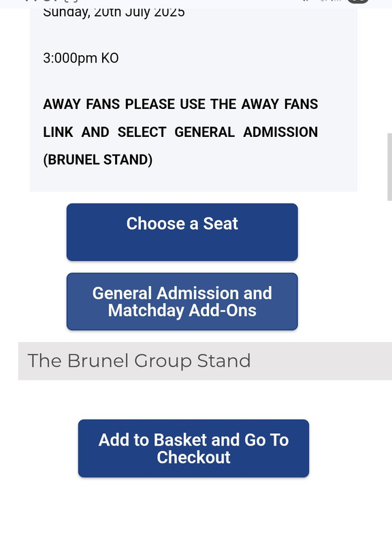This screenshot has height=545, width=392.
Task: Tap the clock time in status bar
Action: (x=42, y=1)
